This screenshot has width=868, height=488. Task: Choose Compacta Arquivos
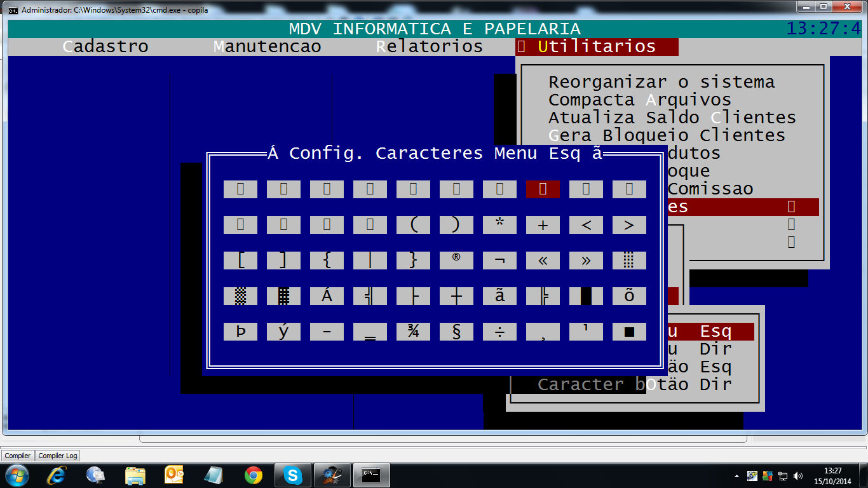[640, 100]
